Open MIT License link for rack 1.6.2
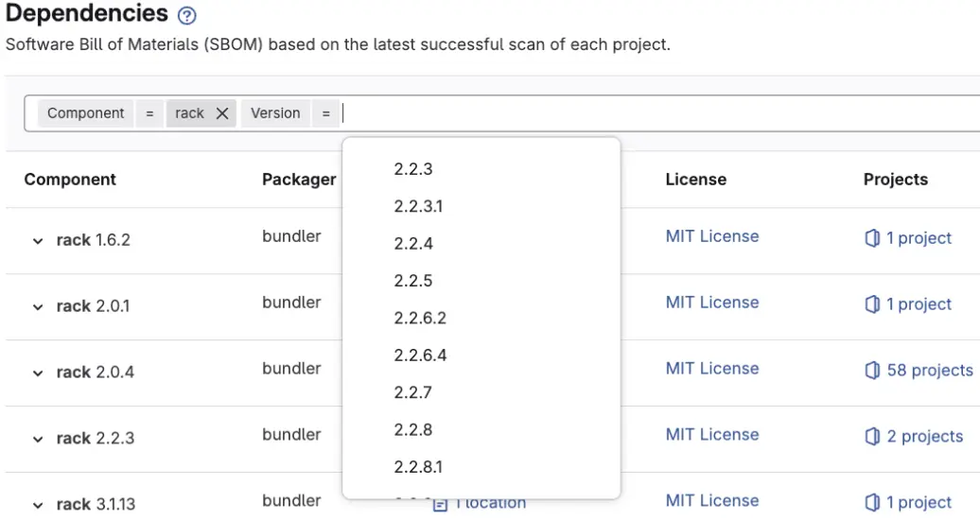Viewport: 980px width, 520px height. point(711,236)
